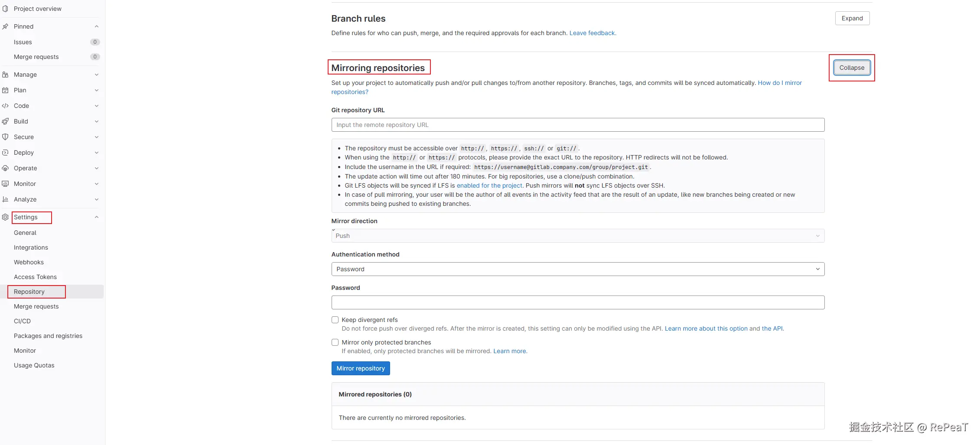This screenshot has height=445, width=980.
Task: Enable Mirror only protected branches
Action: pyautogui.click(x=335, y=342)
